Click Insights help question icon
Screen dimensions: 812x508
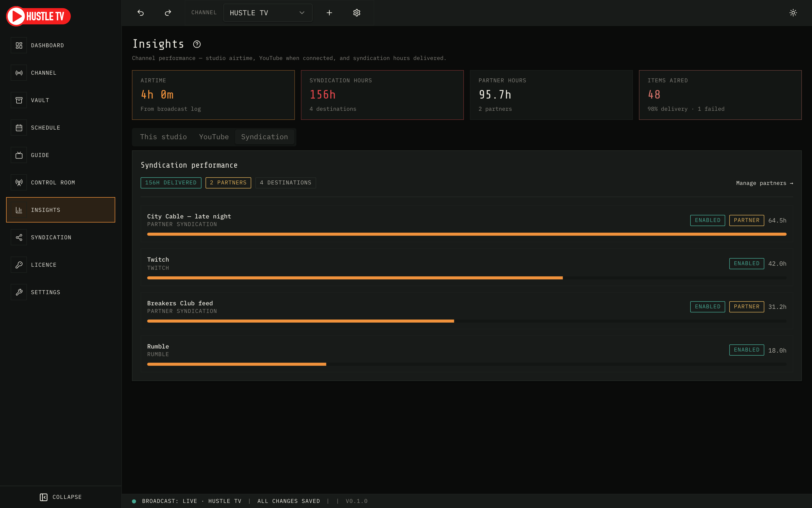197,44
